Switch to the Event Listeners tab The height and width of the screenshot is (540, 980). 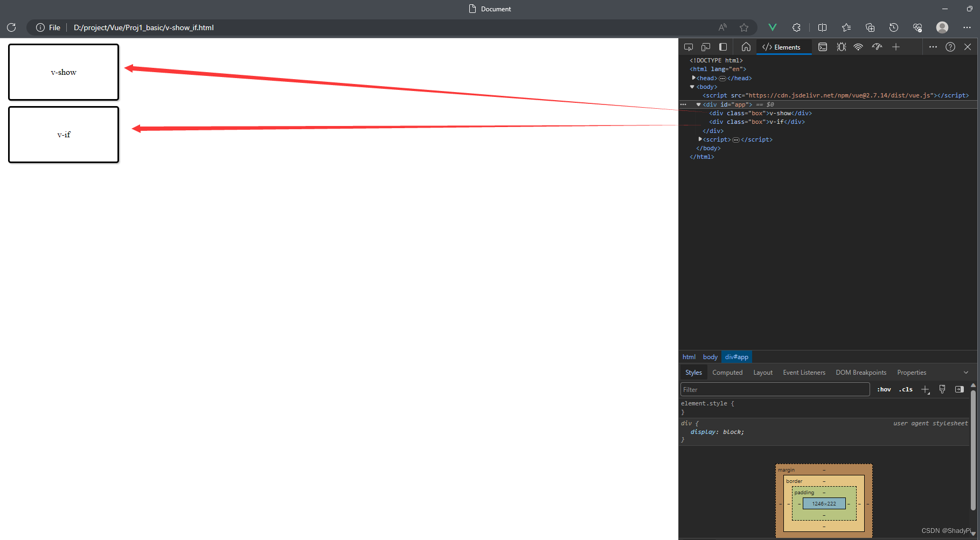tap(804, 373)
